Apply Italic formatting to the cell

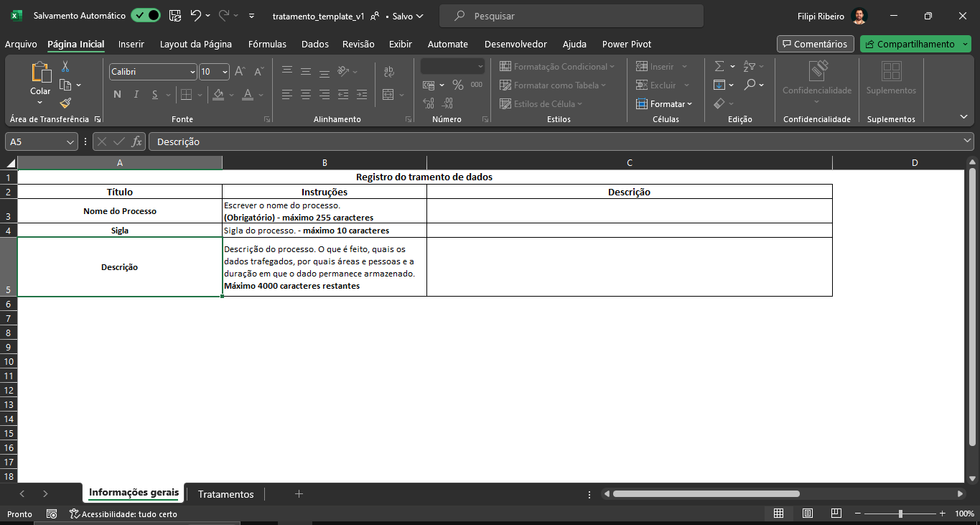pos(136,95)
